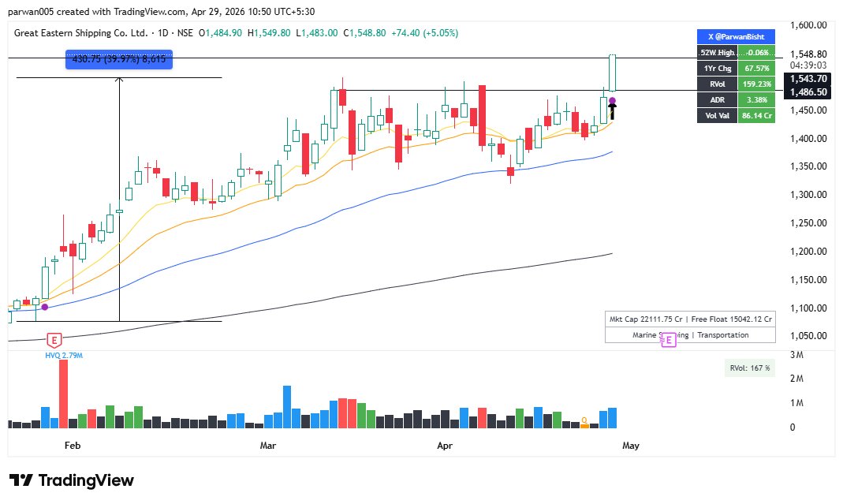This screenshot has width=843, height=504.
Task: Click the May label on time axis
Action: (x=631, y=446)
